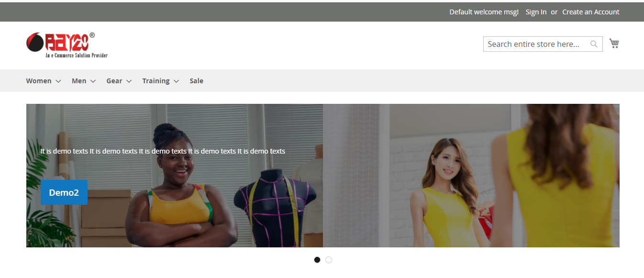Go to the Sale menu item

click(196, 81)
